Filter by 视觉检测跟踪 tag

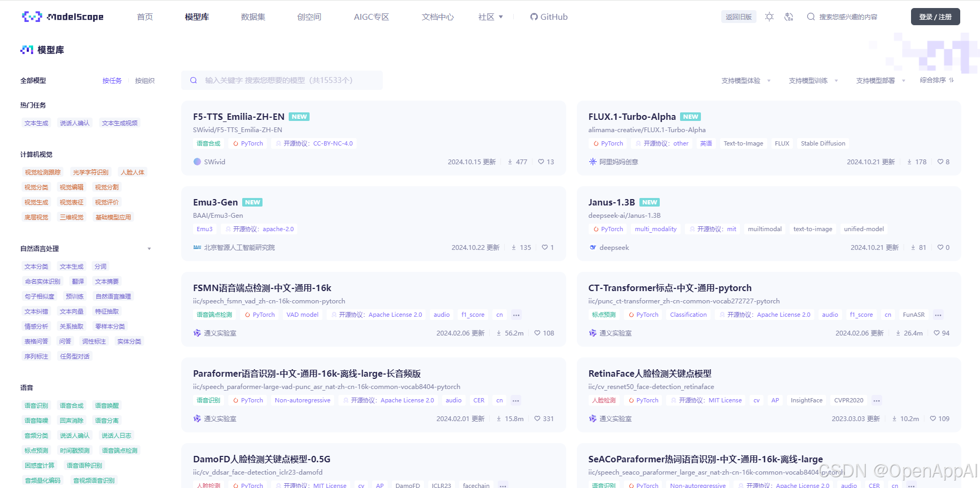43,172
